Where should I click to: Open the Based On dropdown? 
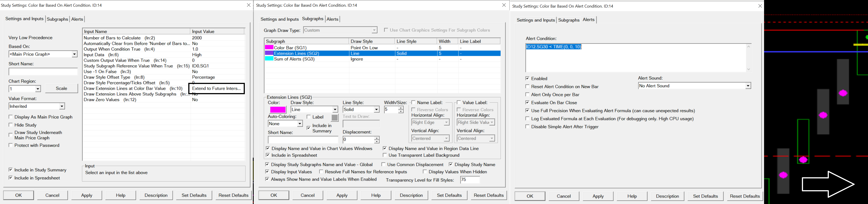[74, 54]
